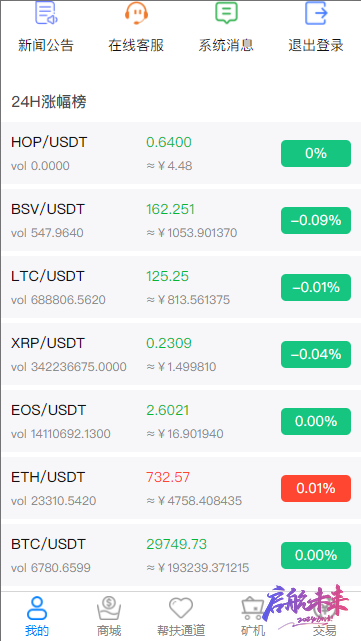Viewport: 361px width, 641px height.
Task: Select the ETH/USDT price 732.57
Action: pyautogui.click(x=168, y=477)
